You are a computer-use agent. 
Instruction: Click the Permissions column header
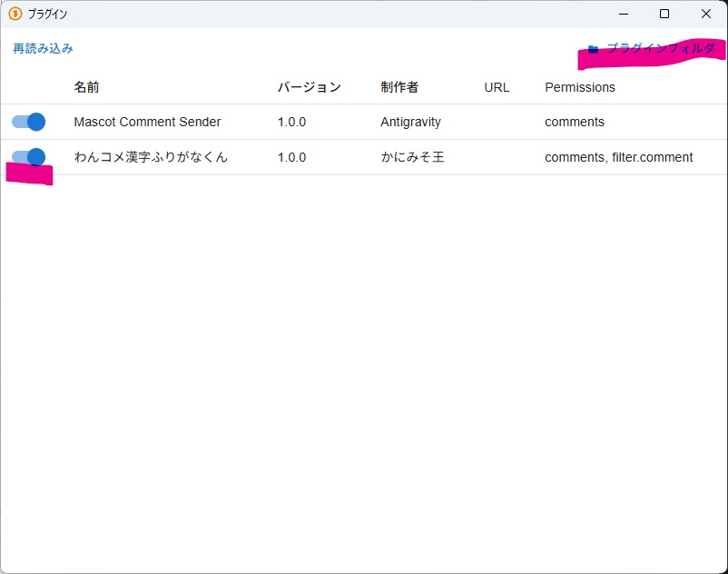580,87
